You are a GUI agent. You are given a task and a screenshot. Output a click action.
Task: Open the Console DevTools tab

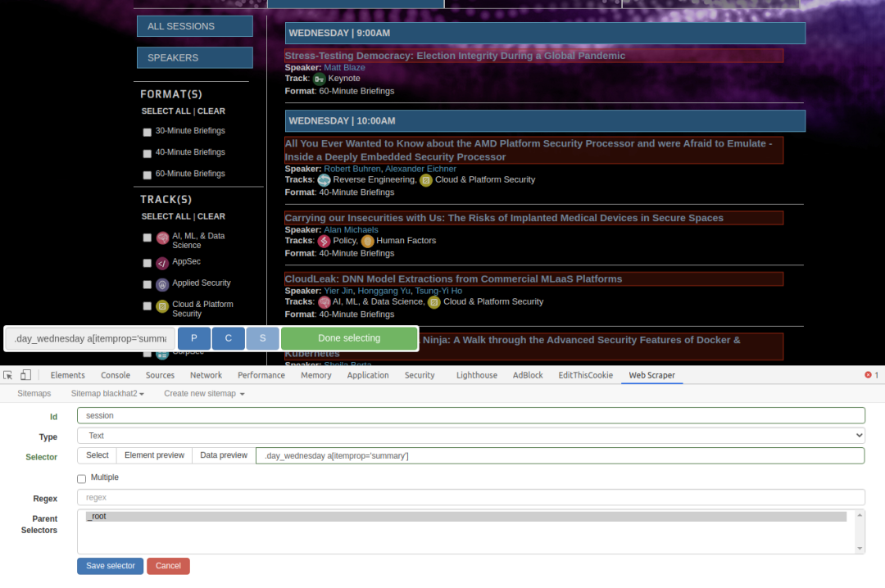pos(116,375)
